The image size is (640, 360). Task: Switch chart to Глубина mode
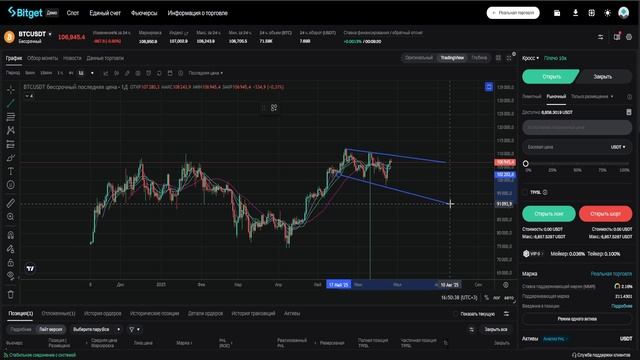tap(479, 58)
